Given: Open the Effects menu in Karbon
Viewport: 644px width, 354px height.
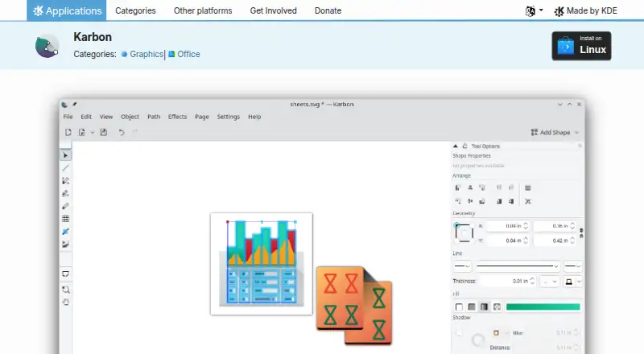Looking at the screenshot, I should (177, 117).
